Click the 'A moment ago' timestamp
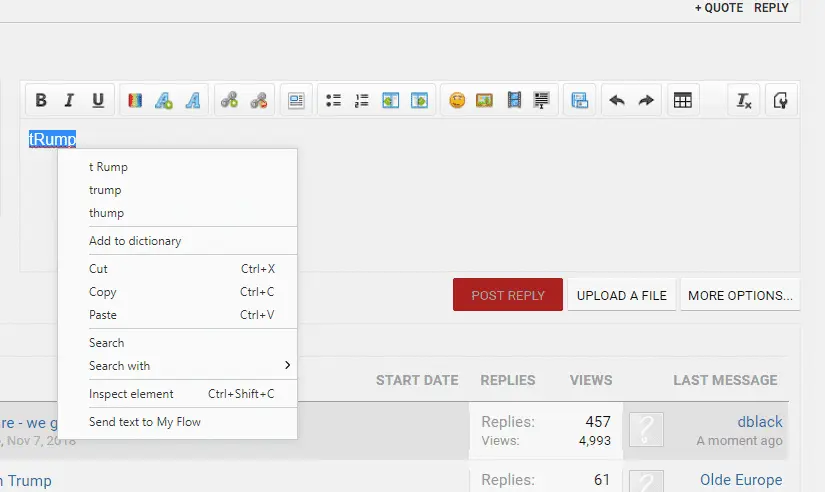 tap(739, 441)
